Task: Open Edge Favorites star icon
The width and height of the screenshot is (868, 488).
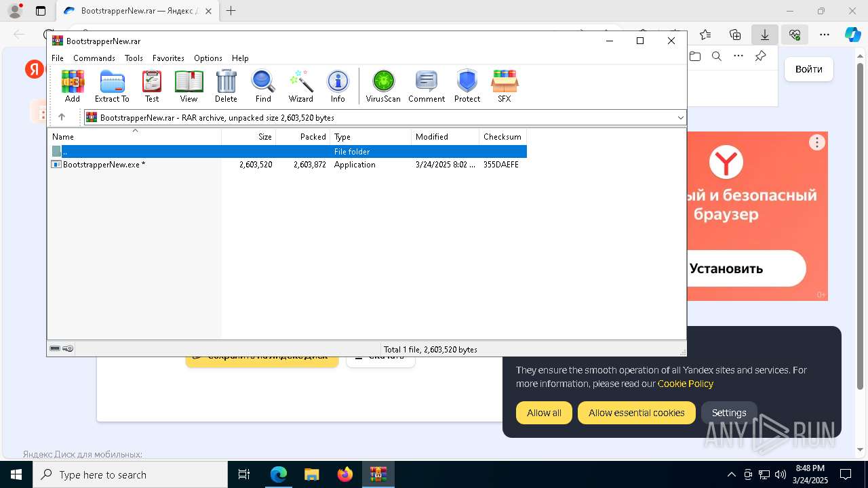Action: (705, 35)
